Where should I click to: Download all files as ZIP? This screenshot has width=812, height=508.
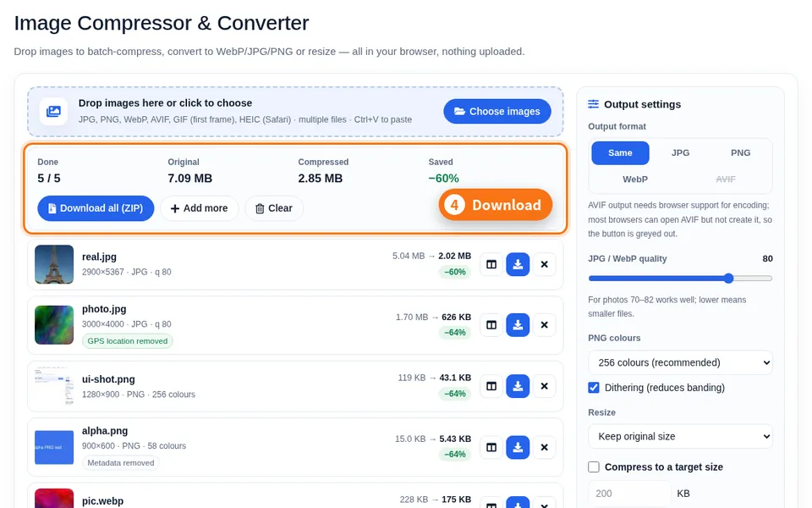point(96,208)
